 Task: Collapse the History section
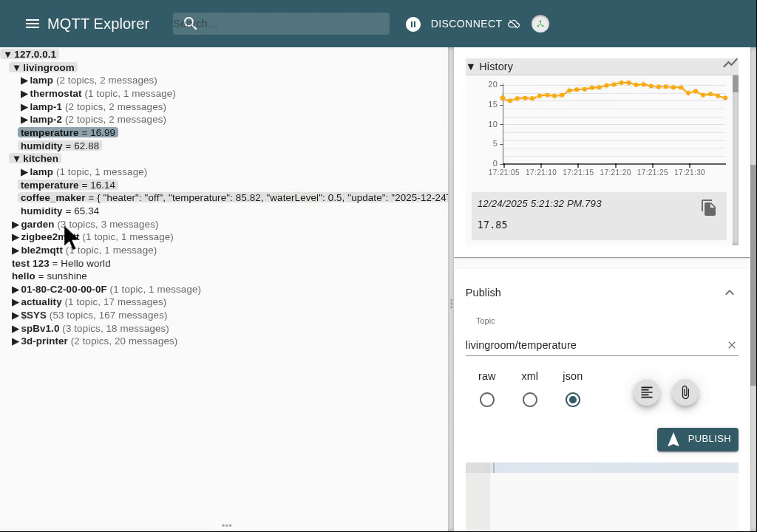click(471, 66)
